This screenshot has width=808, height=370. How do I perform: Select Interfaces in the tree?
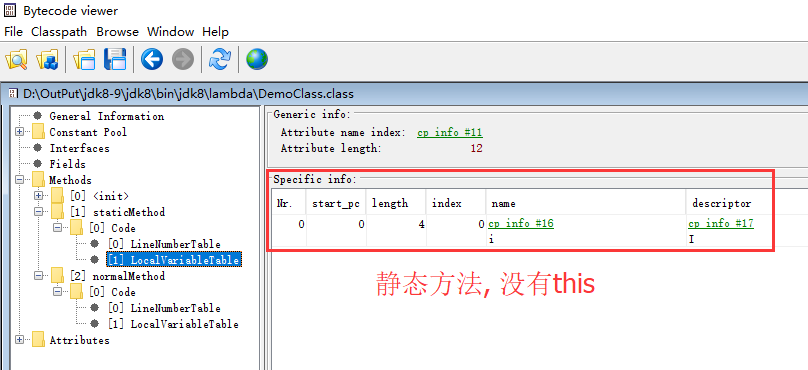[x=79, y=148]
